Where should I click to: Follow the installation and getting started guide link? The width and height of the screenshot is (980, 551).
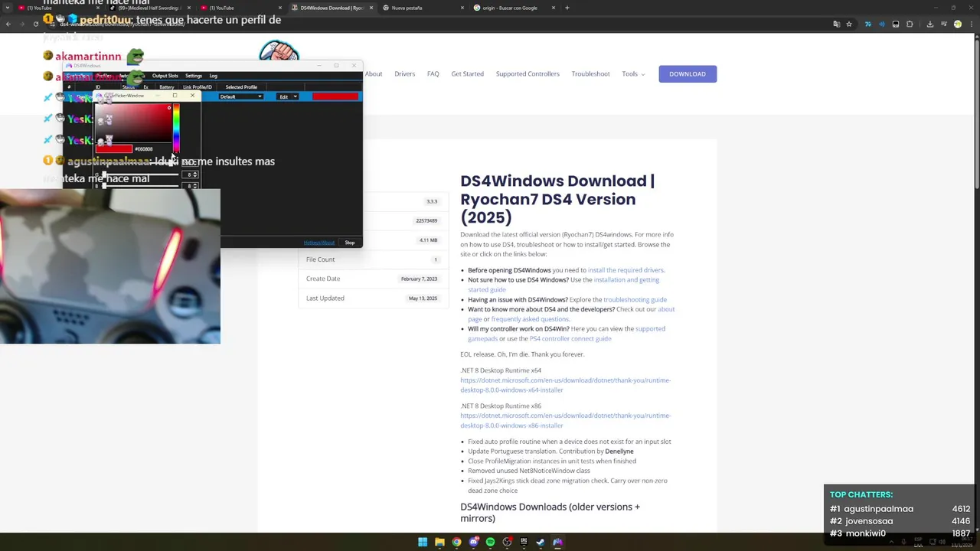tap(563, 285)
